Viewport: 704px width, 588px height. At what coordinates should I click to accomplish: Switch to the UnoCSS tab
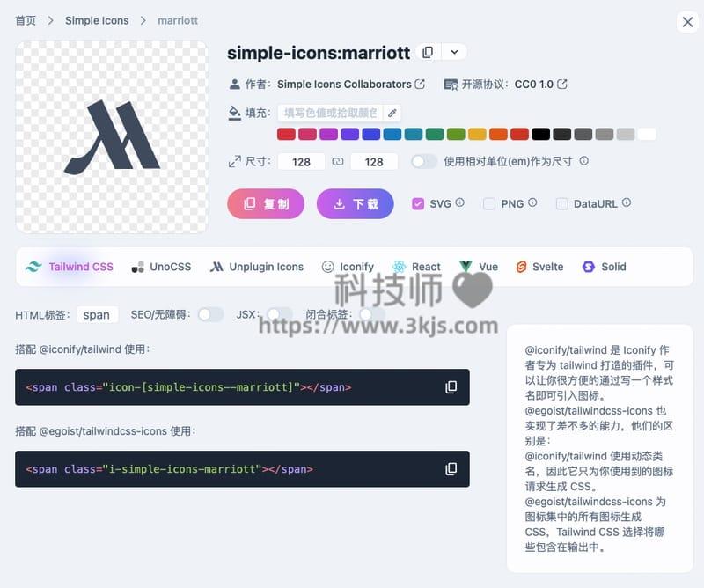click(161, 267)
